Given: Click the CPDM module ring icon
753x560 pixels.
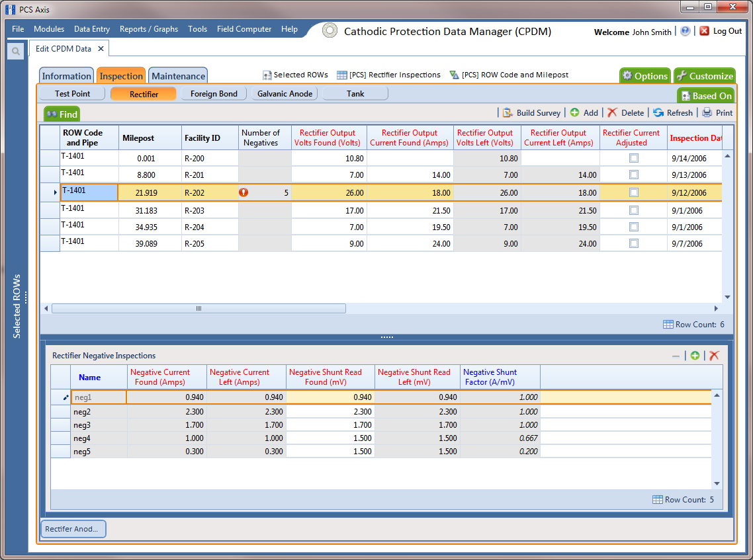Looking at the screenshot, I should (330, 30).
